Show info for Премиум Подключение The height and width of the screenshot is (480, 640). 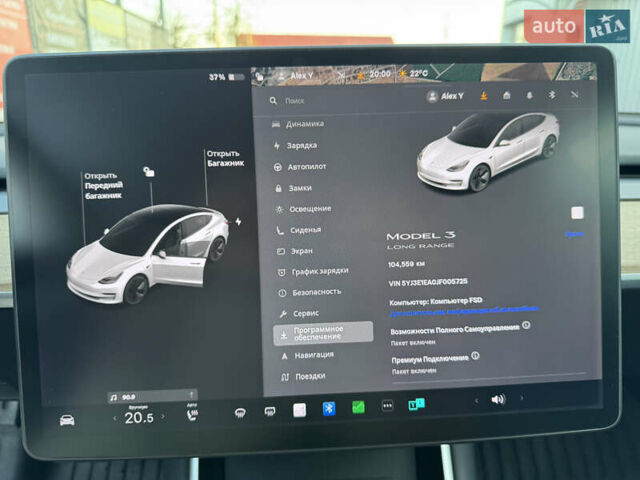[475, 356]
